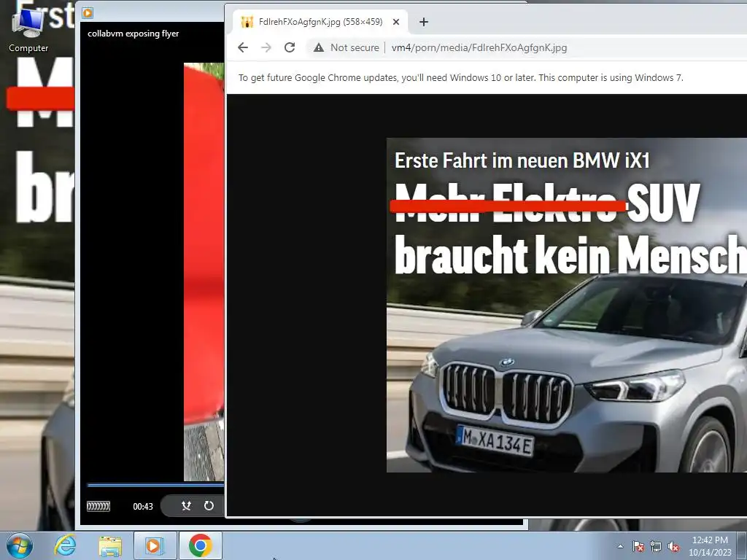This screenshot has height=560, width=747.
Task: Click the BMW iX1 image in Chrome
Action: [566, 305]
